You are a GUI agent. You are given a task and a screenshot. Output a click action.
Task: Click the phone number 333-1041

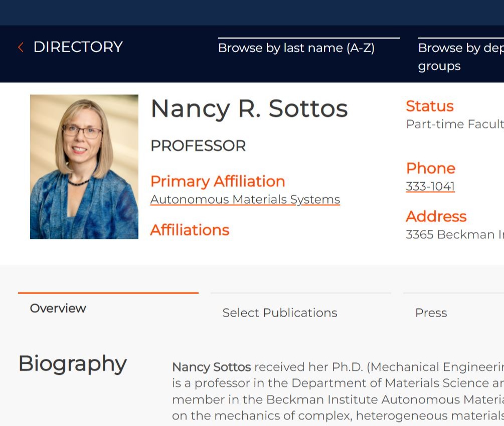click(x=430, y=186)
